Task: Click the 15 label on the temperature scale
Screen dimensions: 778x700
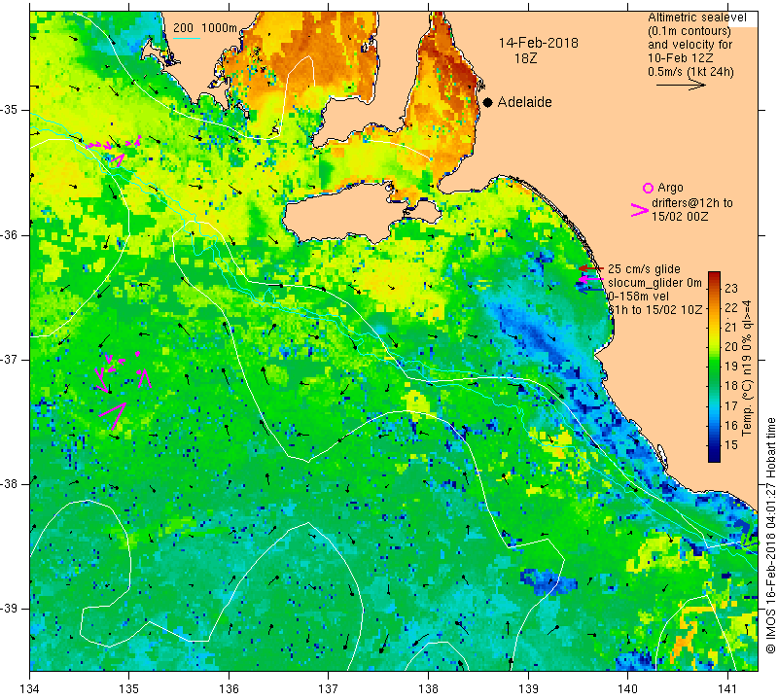Action: point(731,444)
